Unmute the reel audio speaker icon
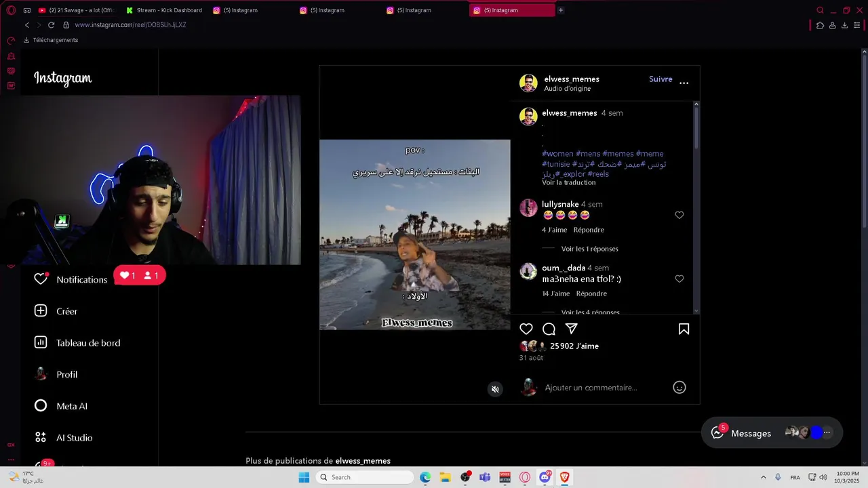The height and width of the screenshot is (488, 868). pos(495,389)
